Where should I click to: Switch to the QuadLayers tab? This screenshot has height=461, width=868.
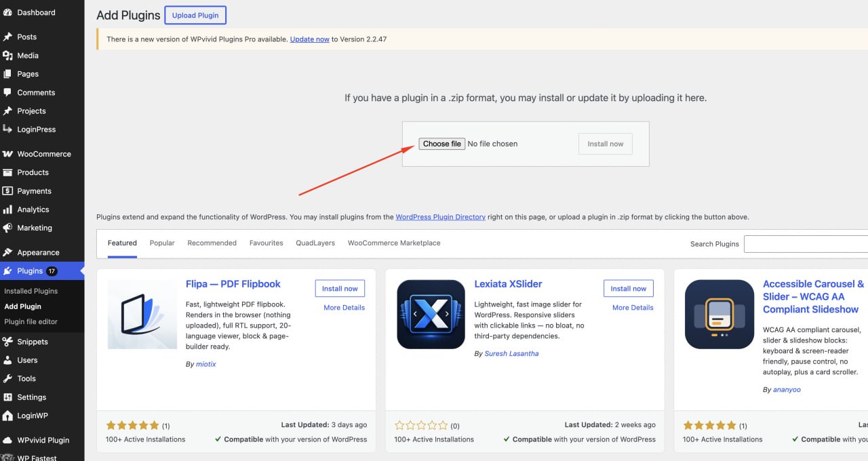click(315, 243)
